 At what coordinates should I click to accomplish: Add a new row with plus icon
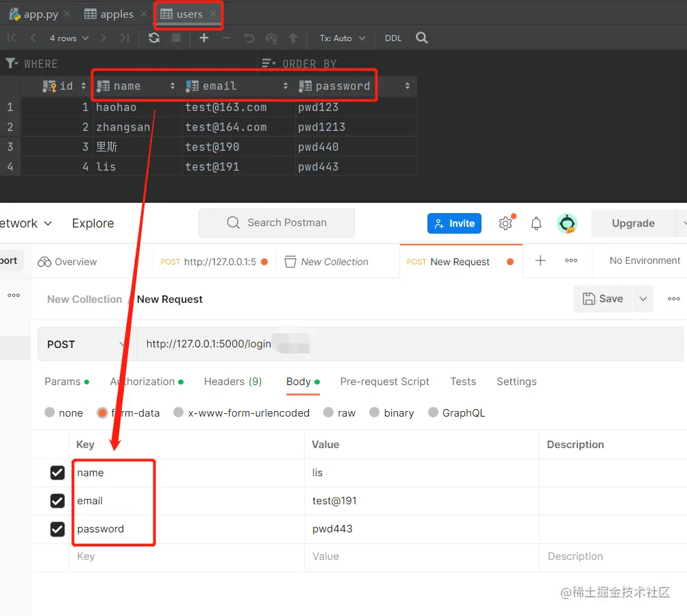tap(203, 38)
